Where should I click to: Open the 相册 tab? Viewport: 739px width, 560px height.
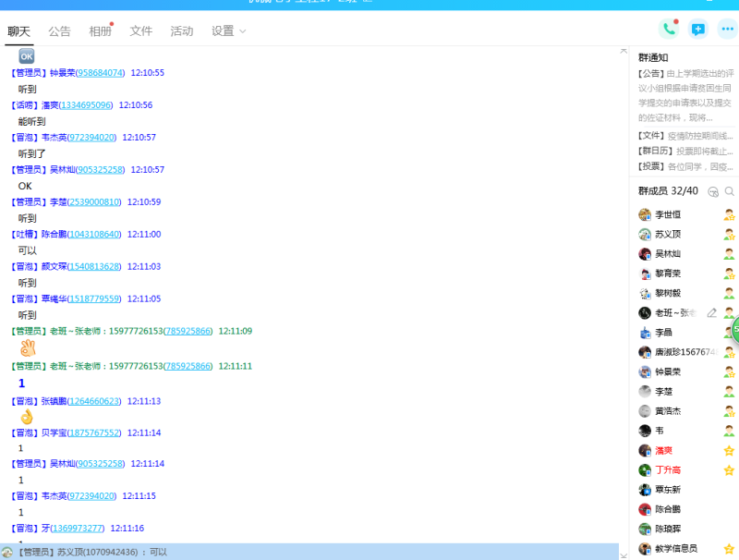tap(100, 31)
